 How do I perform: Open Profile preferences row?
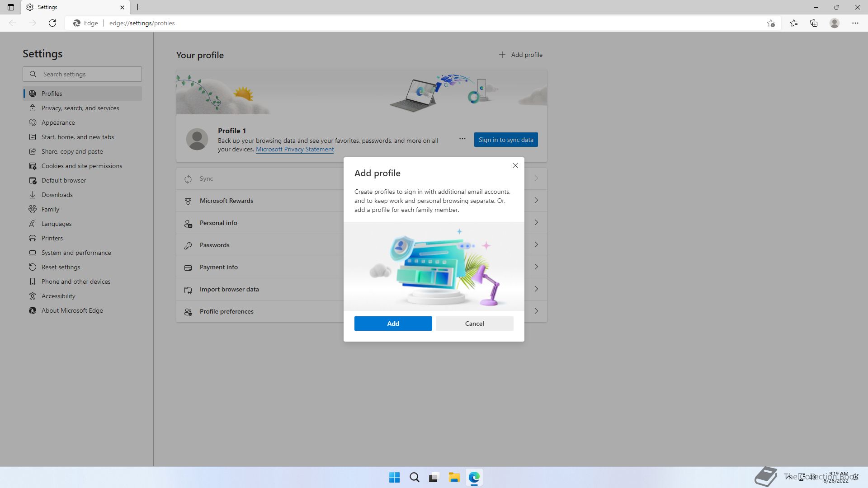tap(362, 311)
